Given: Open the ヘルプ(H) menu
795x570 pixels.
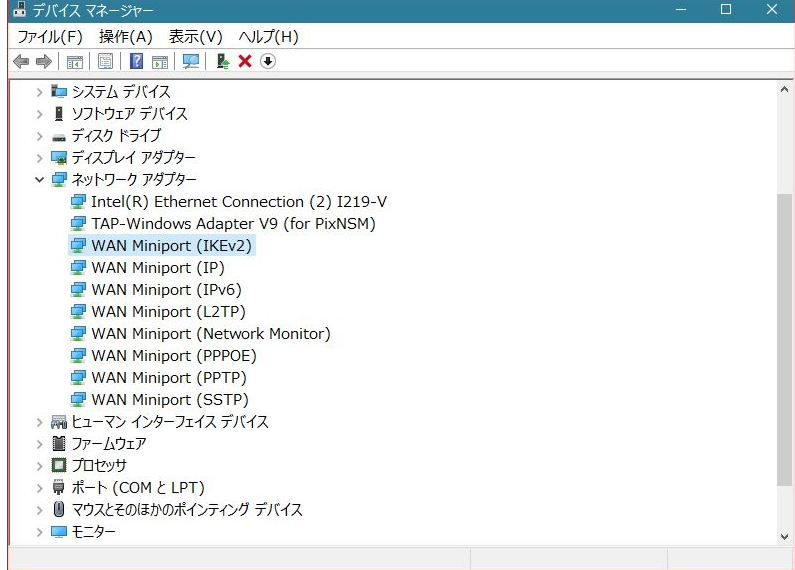Looking at the screenshot, I should point(268,37).
